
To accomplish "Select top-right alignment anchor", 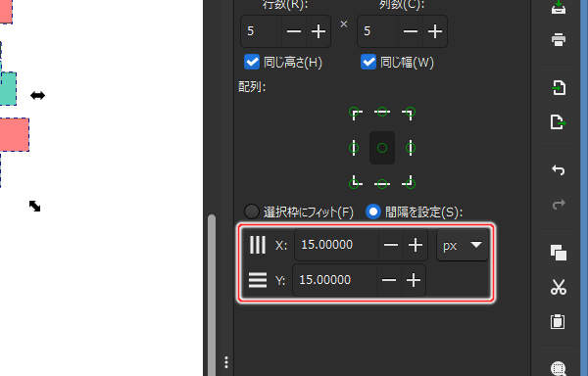I will click(409, 113).
